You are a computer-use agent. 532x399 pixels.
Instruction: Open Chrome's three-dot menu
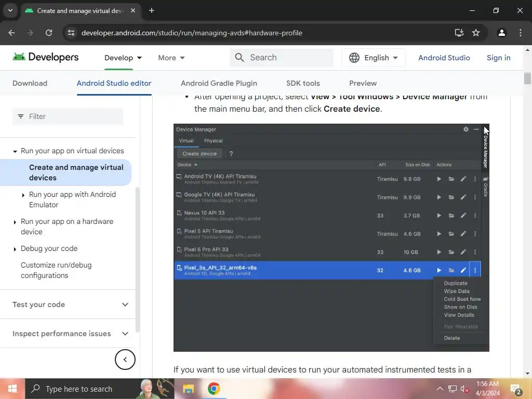521,33
